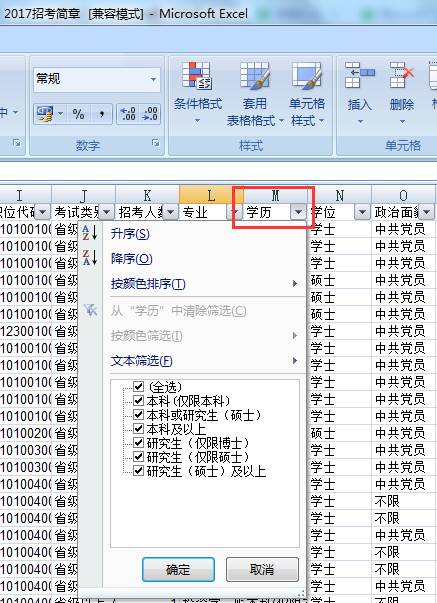Click the Increase Decimal icon

point(128,114)
